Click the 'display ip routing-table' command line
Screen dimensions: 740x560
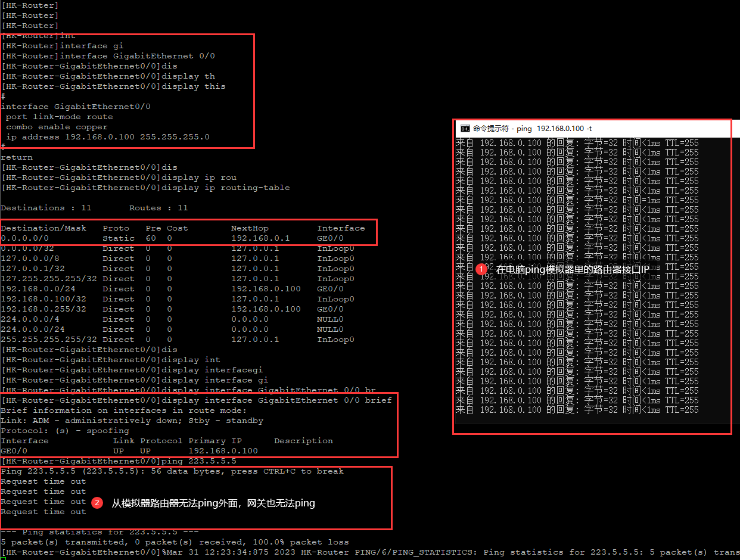click(x=145, y=188)
